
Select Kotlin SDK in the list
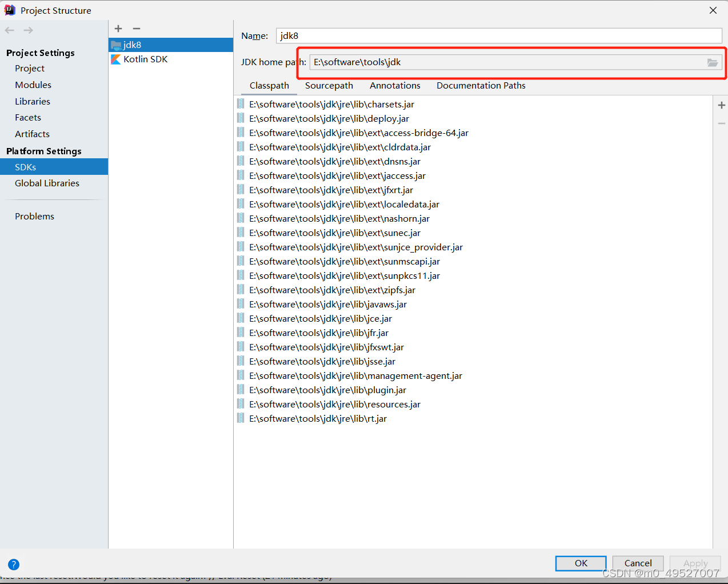171,59
